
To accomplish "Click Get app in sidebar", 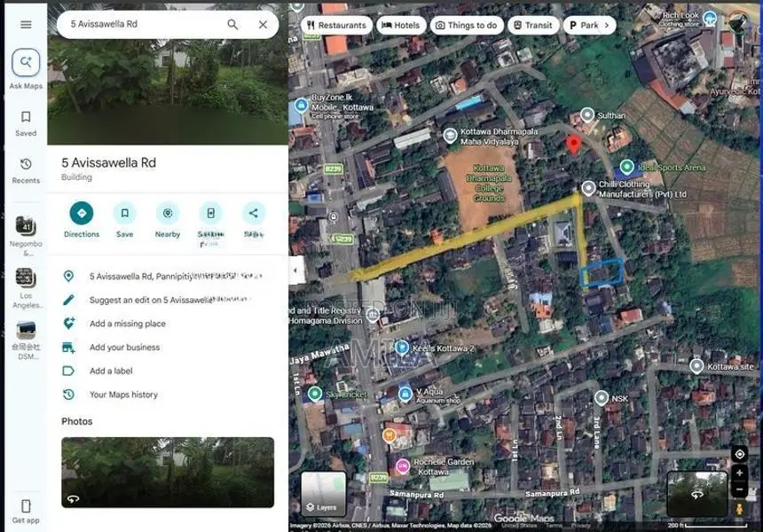I will [x=26, y=511].
